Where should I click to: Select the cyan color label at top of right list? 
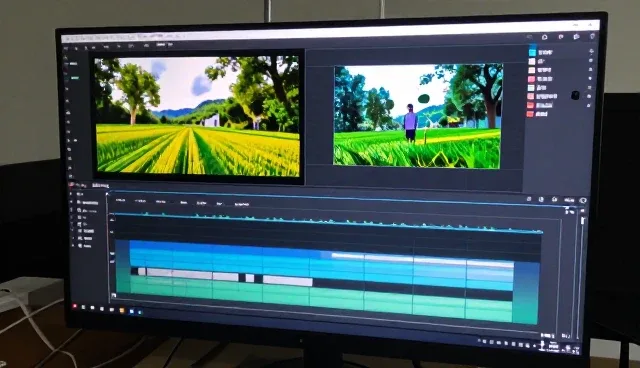tap(532, 52)
